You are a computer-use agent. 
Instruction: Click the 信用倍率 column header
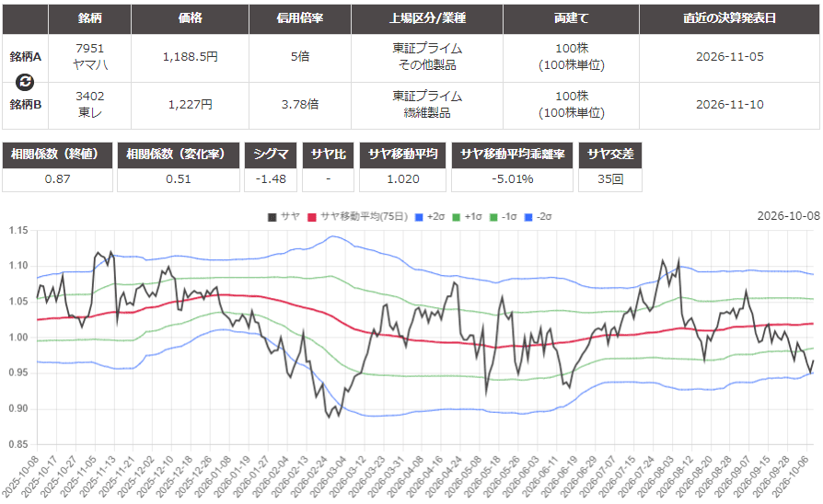click(300, 18)
